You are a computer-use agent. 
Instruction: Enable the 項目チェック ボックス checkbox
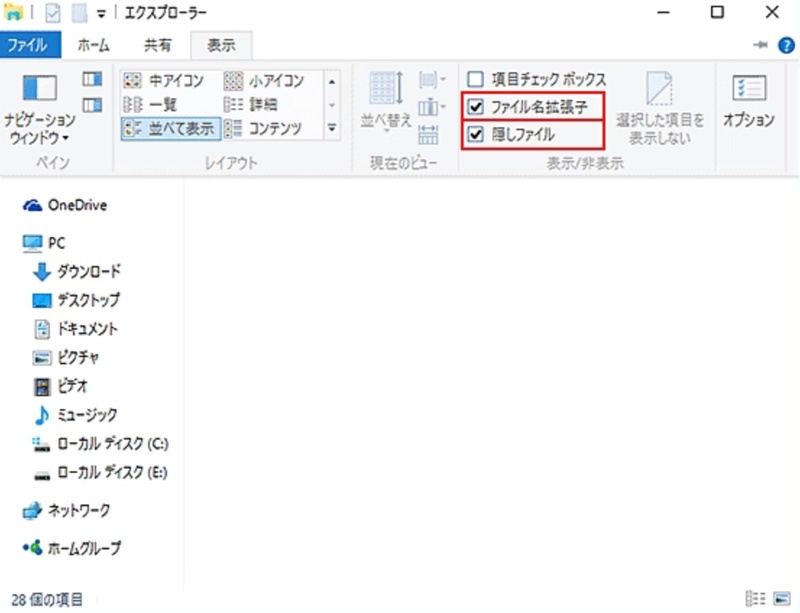coord(474,77)
